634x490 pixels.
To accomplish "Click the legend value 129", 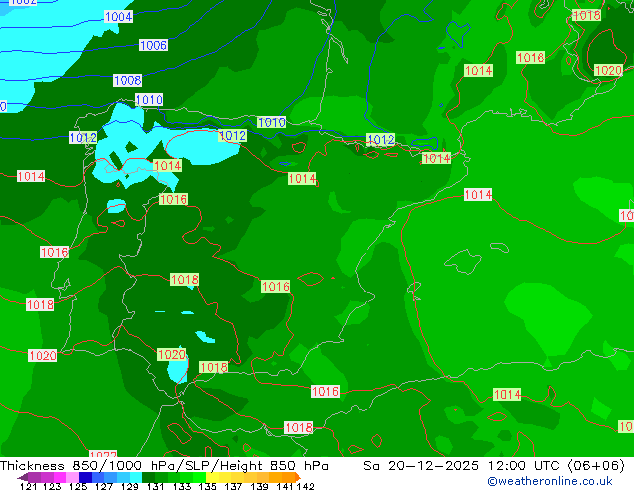I will 129,486.
